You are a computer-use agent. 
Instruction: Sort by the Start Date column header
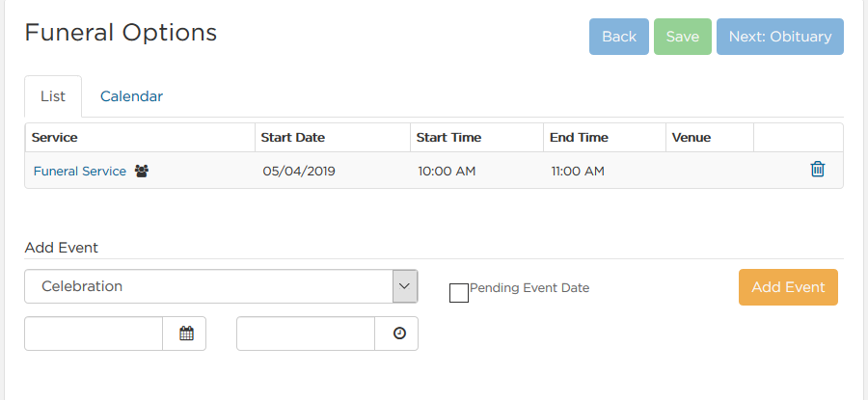(x=293, y=137)
